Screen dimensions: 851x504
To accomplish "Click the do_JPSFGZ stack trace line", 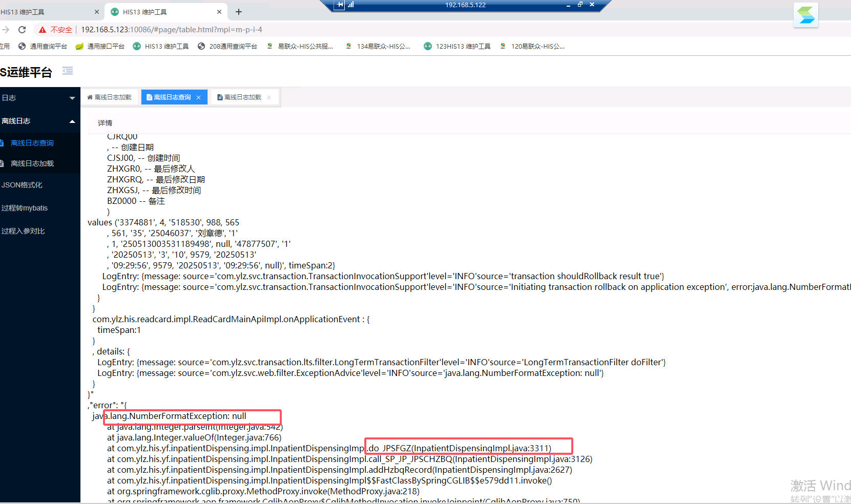I will click(329, 448).
